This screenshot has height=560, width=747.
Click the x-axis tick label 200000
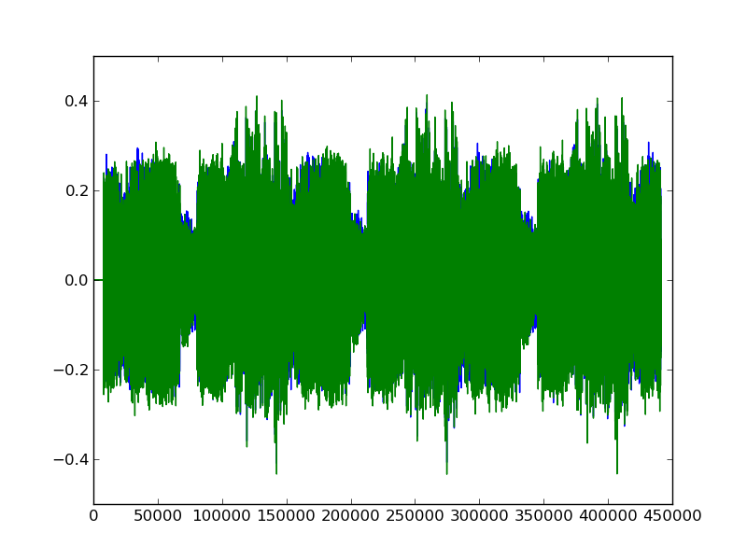(351, 516)
